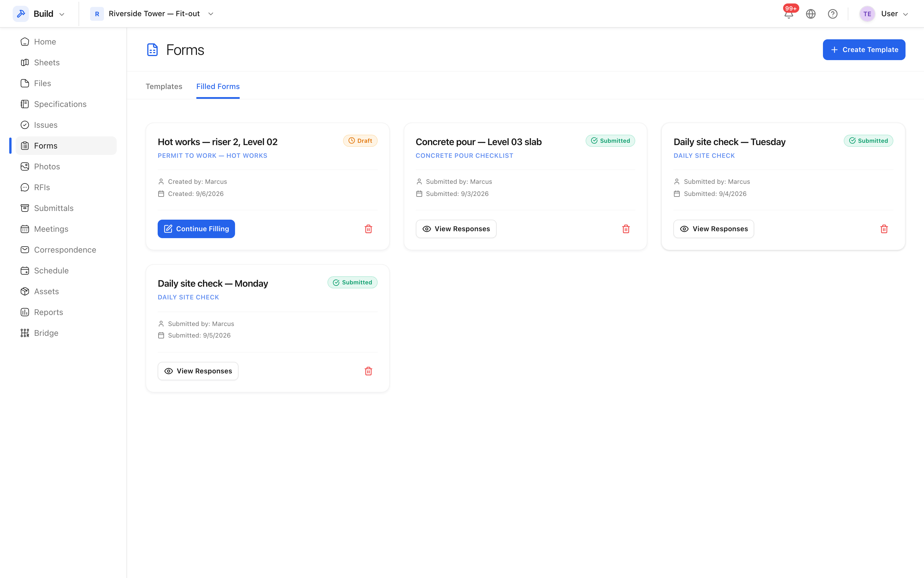Open the Schedule section
The height and width of the screenshot is (578, 924).
(x=66, y=271)
